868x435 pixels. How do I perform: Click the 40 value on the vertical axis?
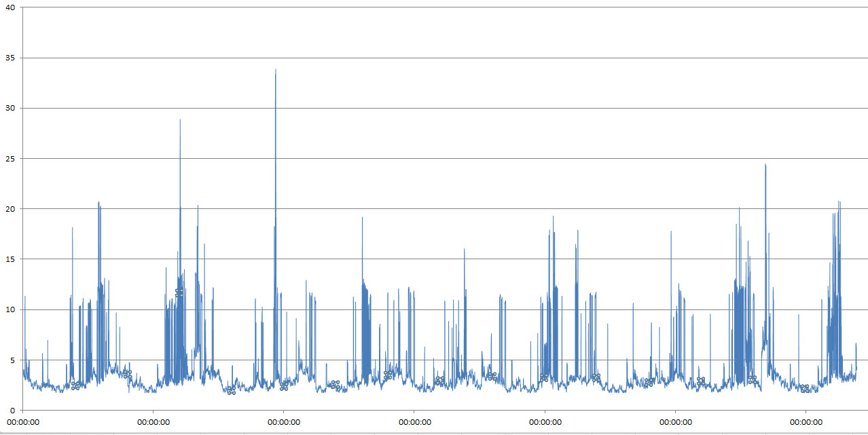pos(10,7)
